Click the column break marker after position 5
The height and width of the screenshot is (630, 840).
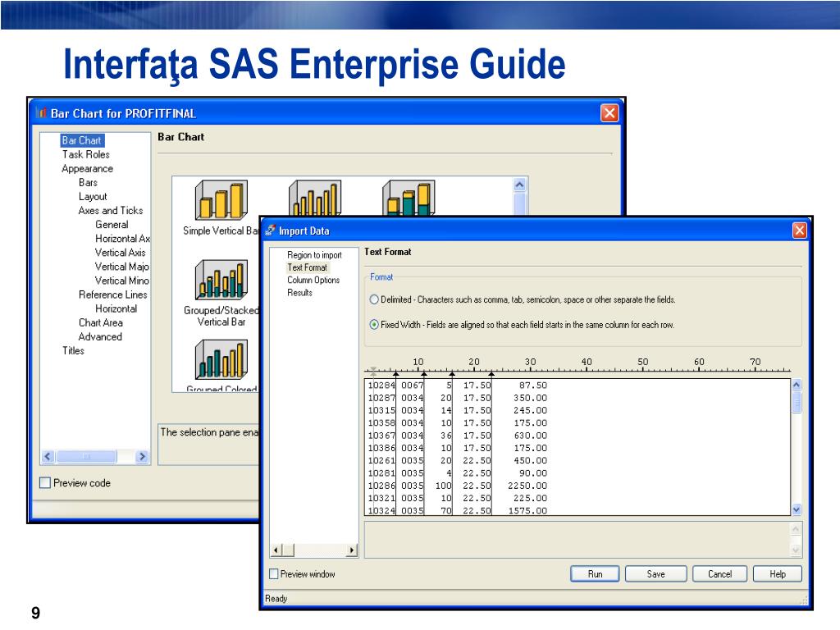coord(396,374)
